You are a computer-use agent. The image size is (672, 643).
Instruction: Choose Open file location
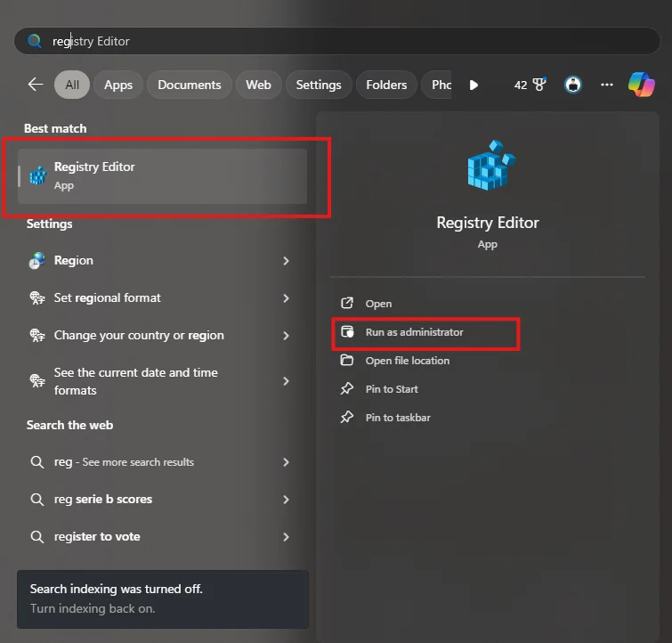408,361
